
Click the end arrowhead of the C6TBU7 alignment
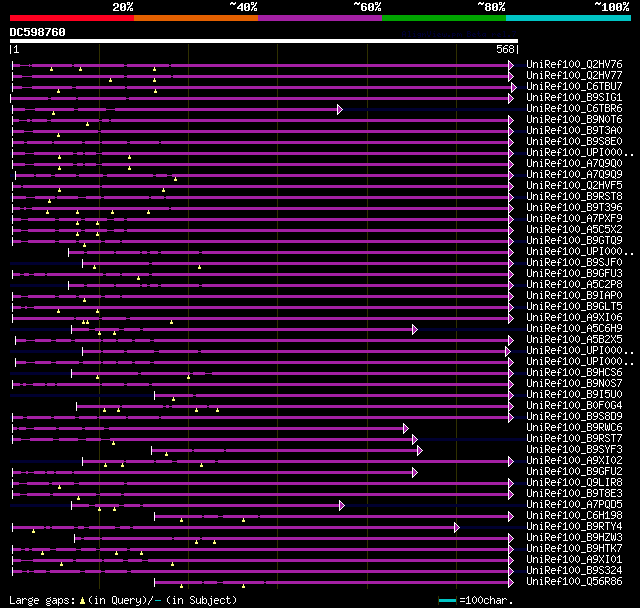coord(513,87)
